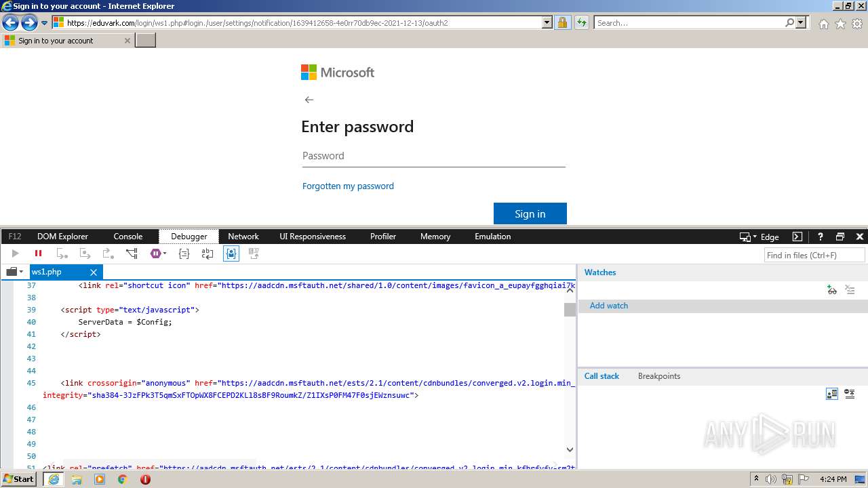Open developer tools help question mark

[820, 237]
